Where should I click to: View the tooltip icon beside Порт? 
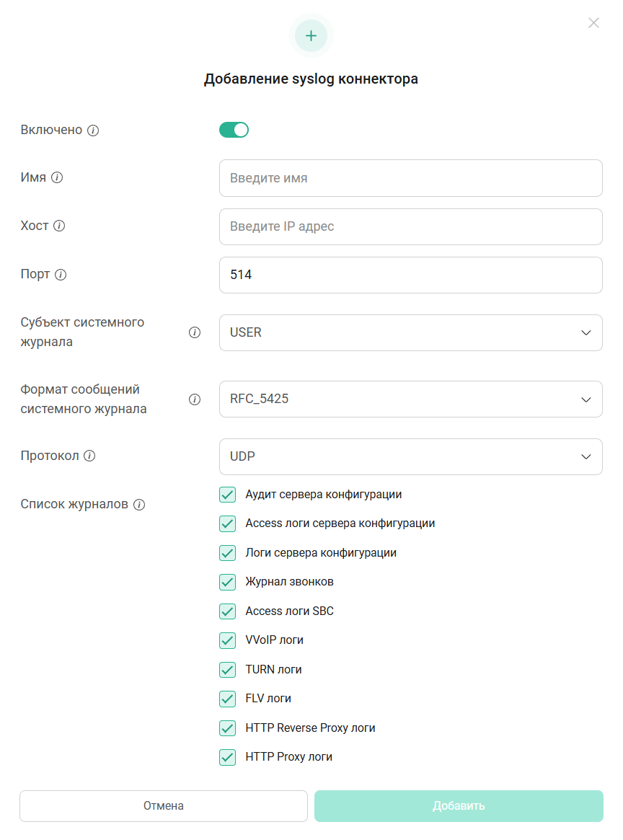[x=61, y=275]
